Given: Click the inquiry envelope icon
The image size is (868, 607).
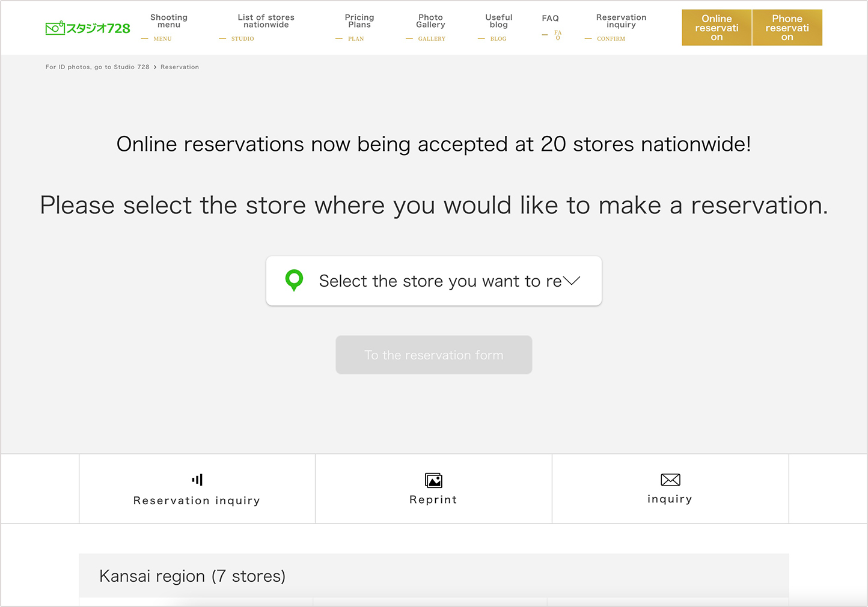Looking at the screenshot, I should 670,480.
